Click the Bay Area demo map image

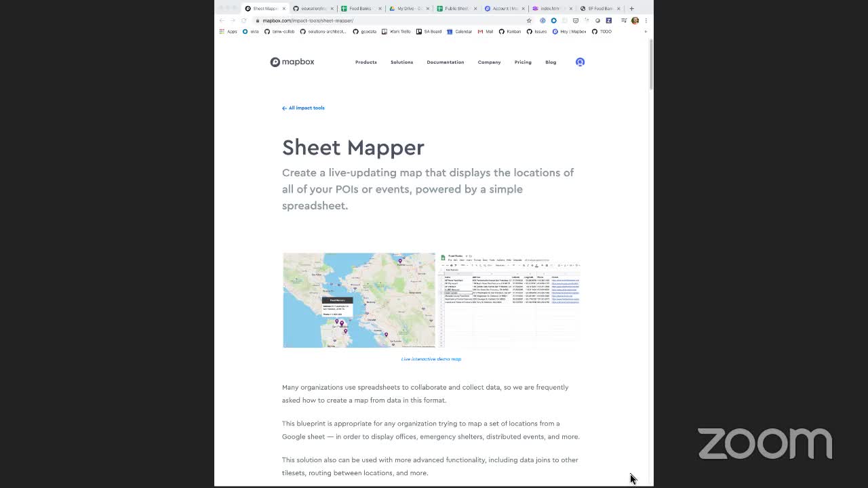[x=359, y=300]
